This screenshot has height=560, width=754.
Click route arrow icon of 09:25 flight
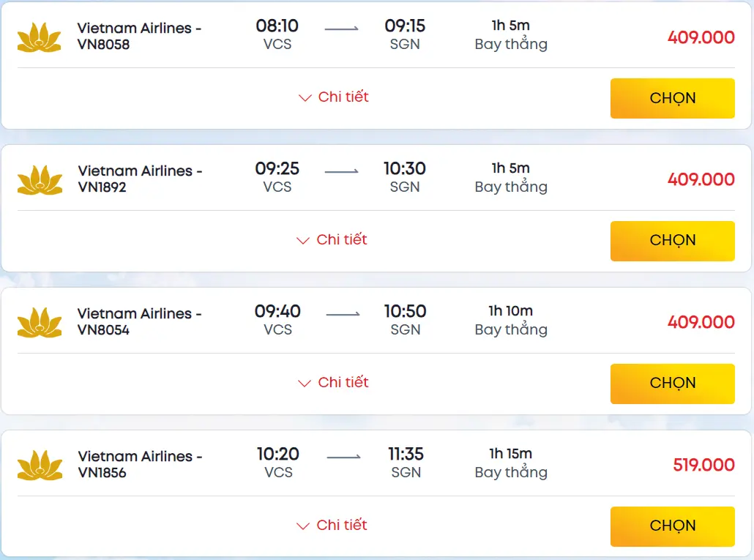[341, 171]
